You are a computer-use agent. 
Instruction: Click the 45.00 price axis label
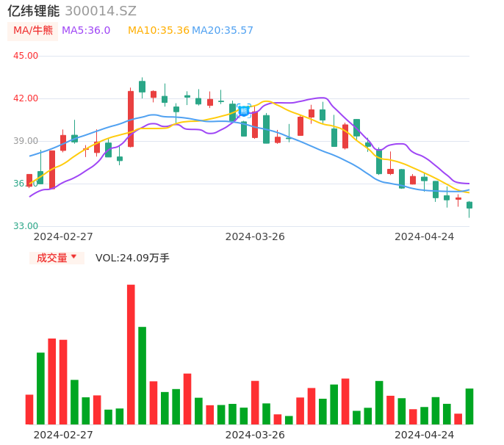tap(26, 56)
